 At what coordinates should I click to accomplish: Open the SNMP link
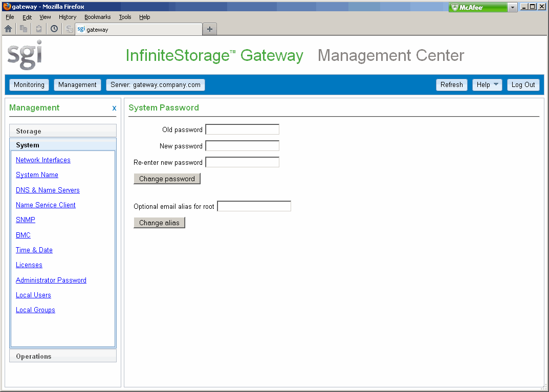(x=26, y=220)
